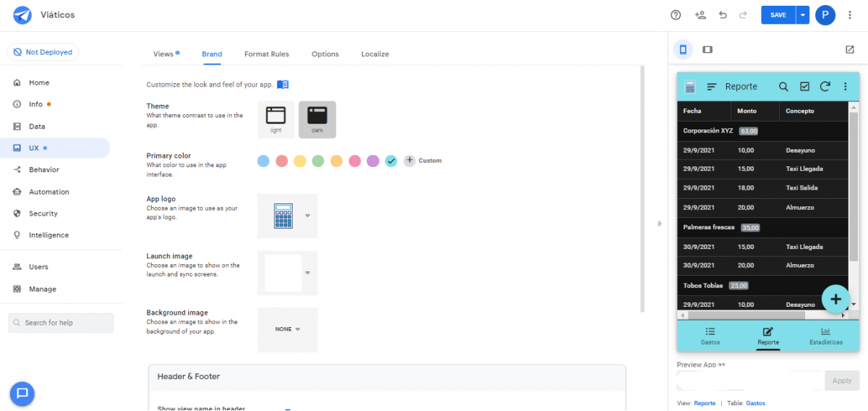
Task: Expand the Save button dropdown arrow
Action: click(802, 15)
